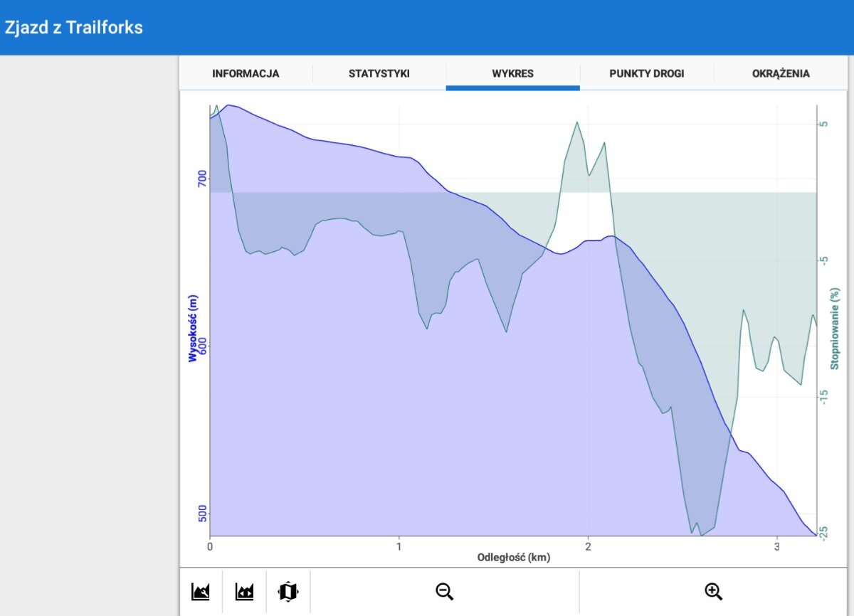Click the Wysokość (m) axis label
Screen dimensions: 854x616
[x=193, y=328]
